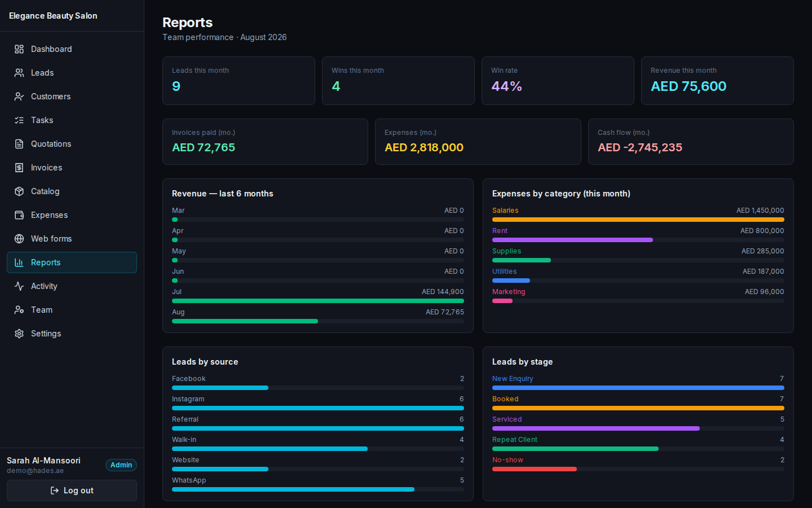Click the Revenue this month card
Screen dimensions: 812x508
click(x=717, y=81)
